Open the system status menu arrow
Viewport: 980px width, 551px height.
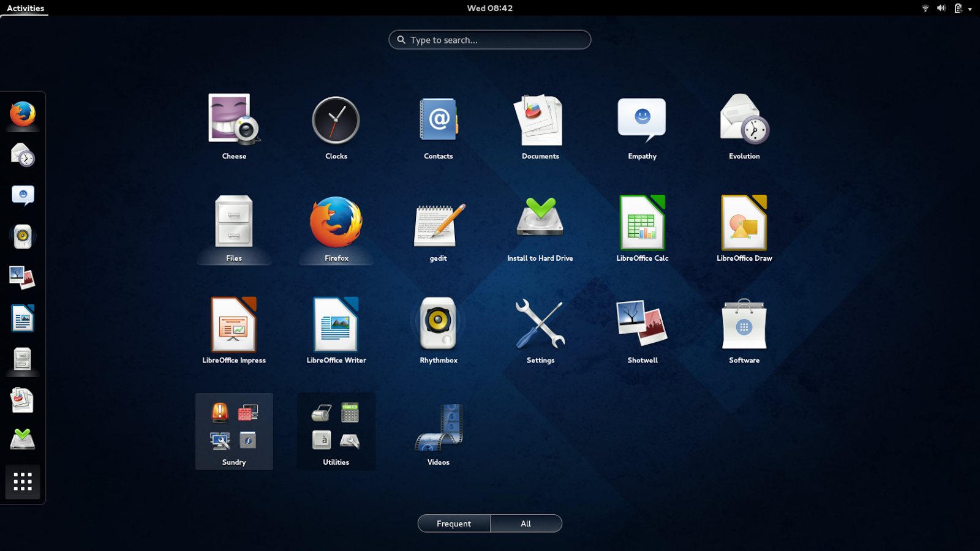coord(971,8)
